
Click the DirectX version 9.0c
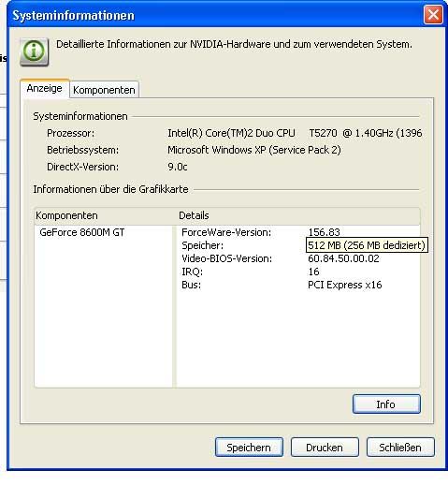(x=178, y=167)
